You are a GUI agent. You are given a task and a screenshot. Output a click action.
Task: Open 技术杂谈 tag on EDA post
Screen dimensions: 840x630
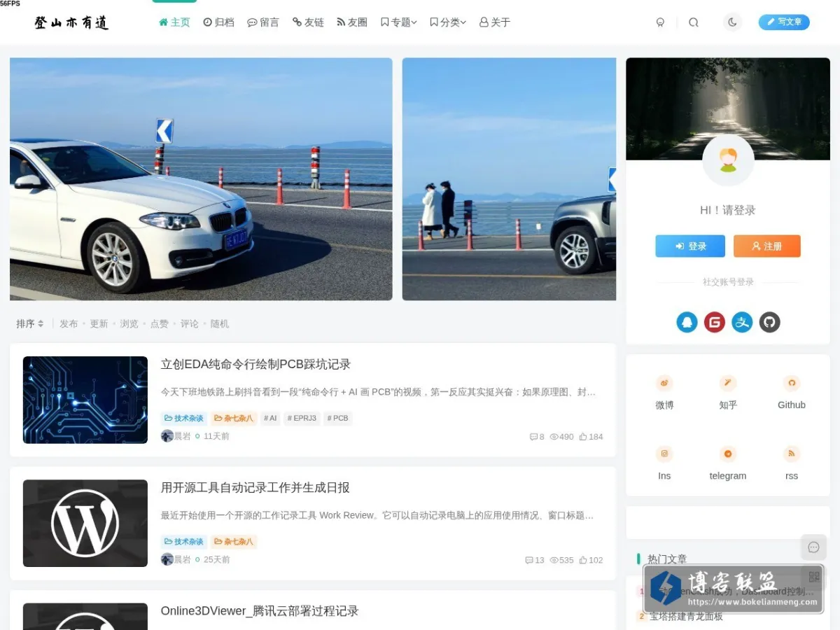[184, 418]
